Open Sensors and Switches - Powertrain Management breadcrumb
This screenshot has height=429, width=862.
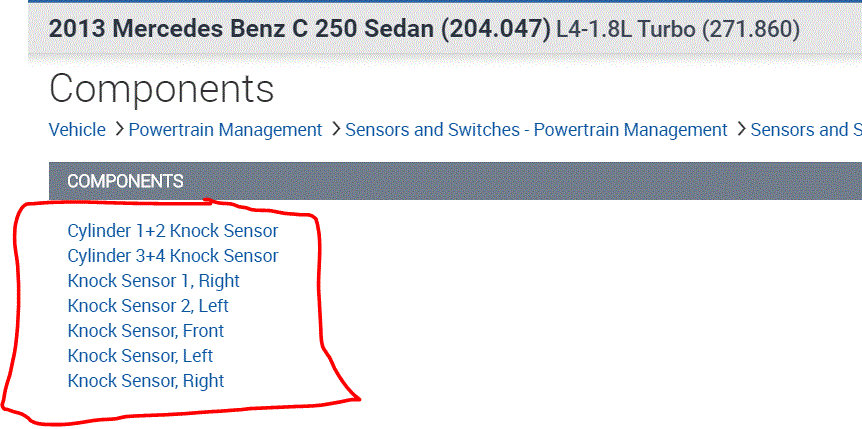point(536,130)
